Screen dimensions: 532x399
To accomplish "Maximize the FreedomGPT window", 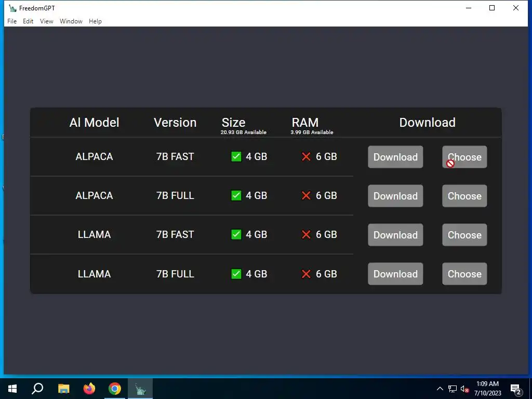I will [x=492, y=8].
